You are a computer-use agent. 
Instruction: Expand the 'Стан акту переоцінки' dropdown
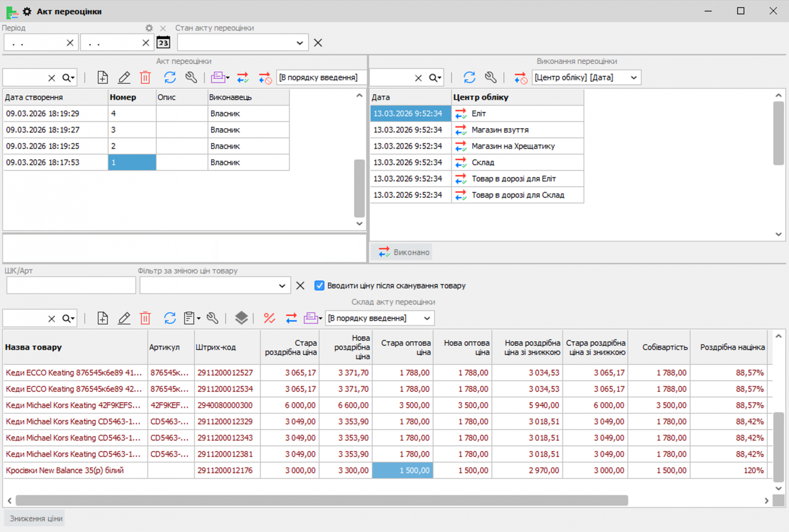[x=299, y=43]
